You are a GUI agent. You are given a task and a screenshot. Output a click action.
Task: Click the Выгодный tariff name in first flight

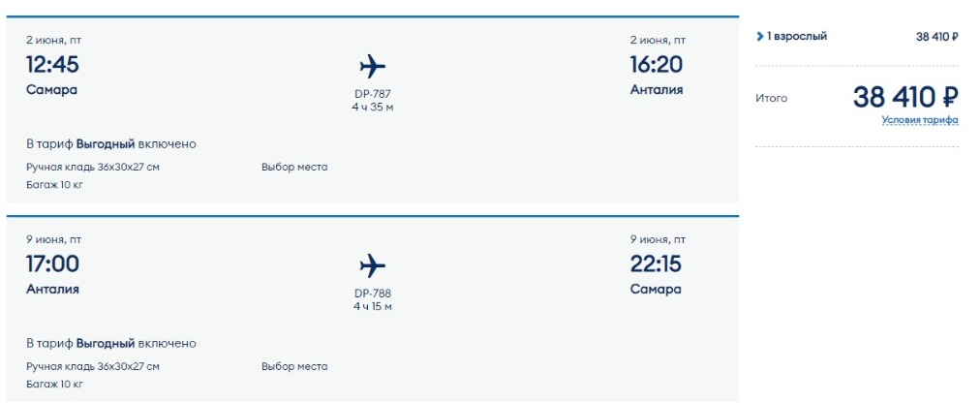(x=106, y=144)
